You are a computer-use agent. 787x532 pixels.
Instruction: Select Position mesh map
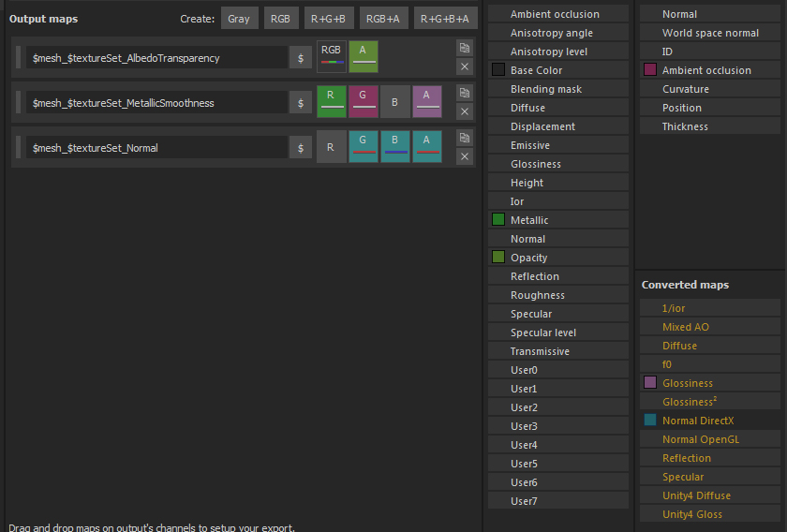710,108
